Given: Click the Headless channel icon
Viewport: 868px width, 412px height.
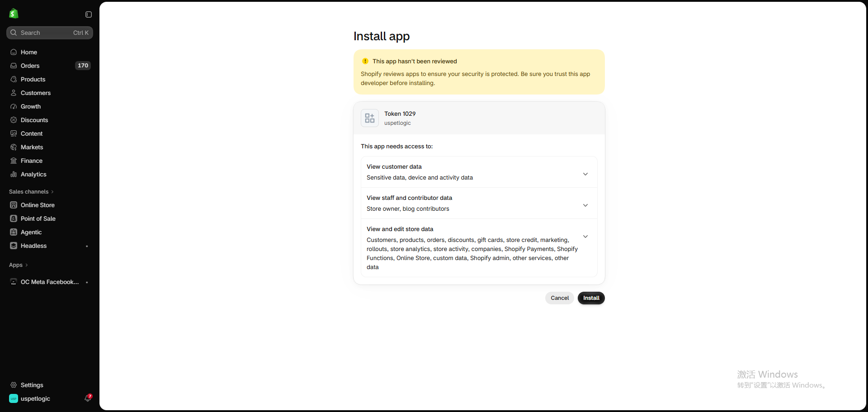Looking at the screenshot, I should pyautogui.click(x=14, y=246).
